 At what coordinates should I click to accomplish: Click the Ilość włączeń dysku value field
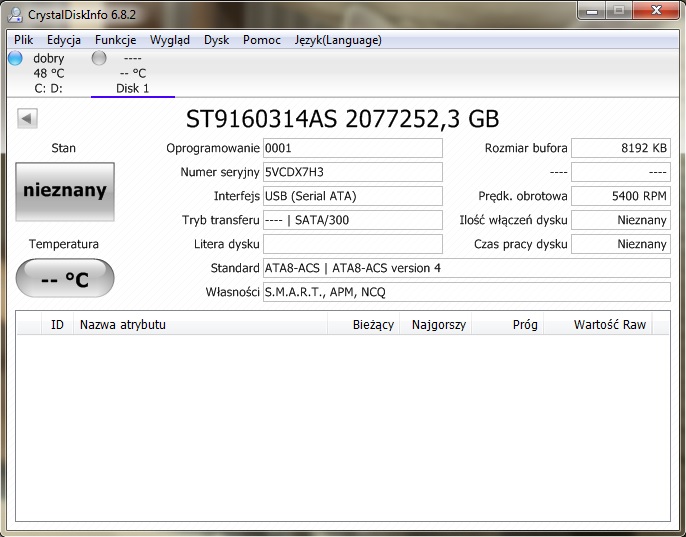pos(621,220)
